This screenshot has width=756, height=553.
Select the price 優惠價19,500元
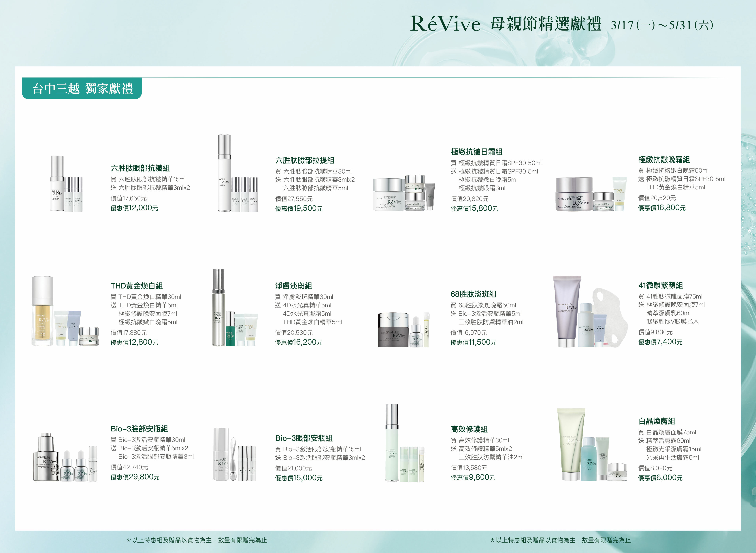pyautogui.click(x=299, y=209)
